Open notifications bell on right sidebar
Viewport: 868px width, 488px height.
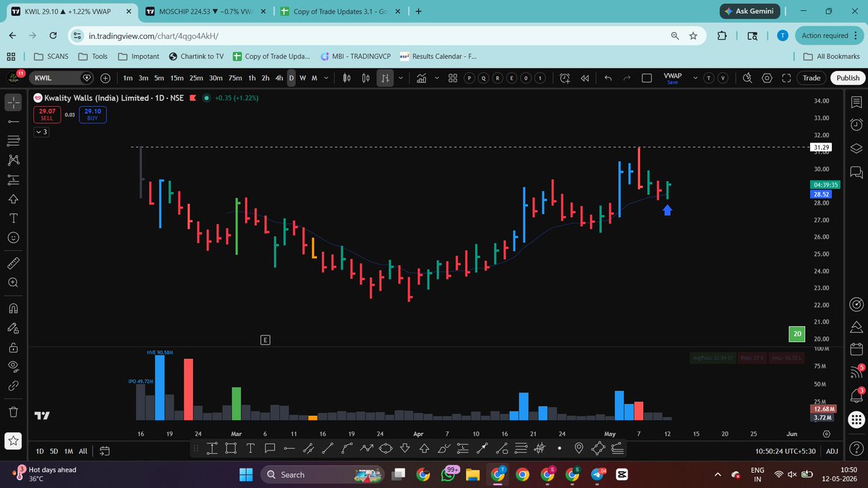(856, 395)
